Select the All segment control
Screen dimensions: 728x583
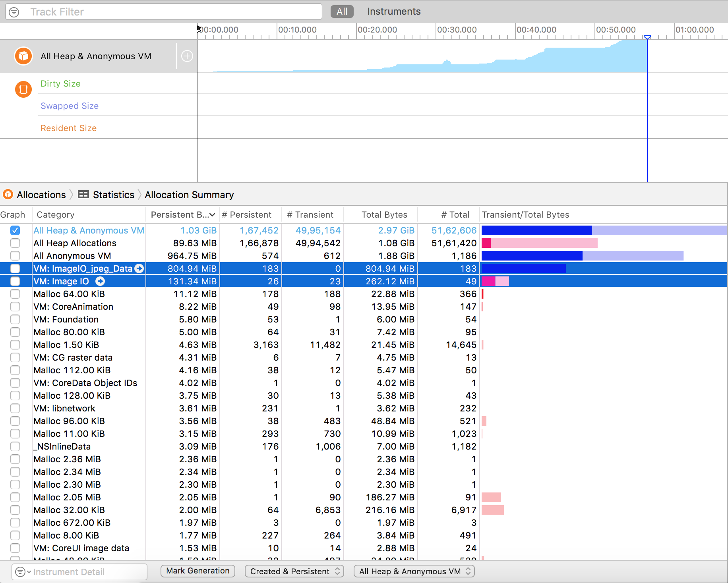click(341, 12)
